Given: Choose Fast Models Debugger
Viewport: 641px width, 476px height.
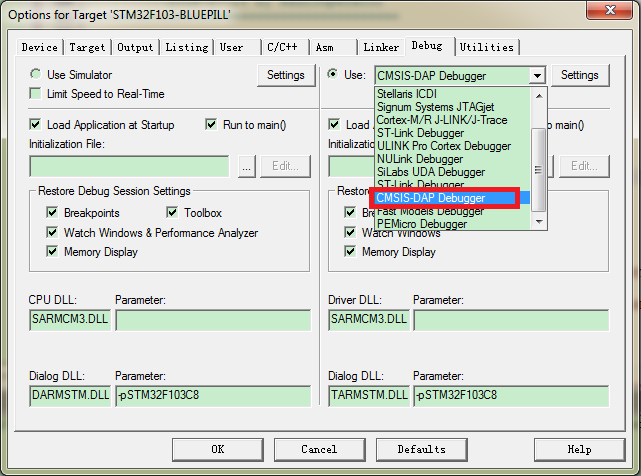Looking at the screenshot, I should click(453, 211).
